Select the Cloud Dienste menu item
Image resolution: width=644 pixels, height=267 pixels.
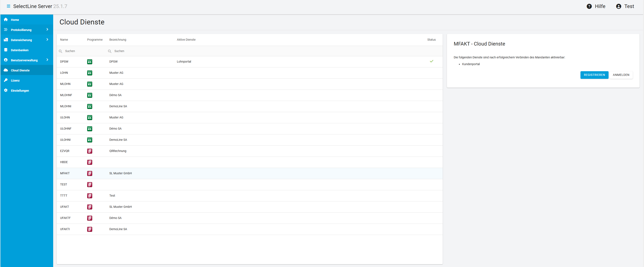(27, 70)
